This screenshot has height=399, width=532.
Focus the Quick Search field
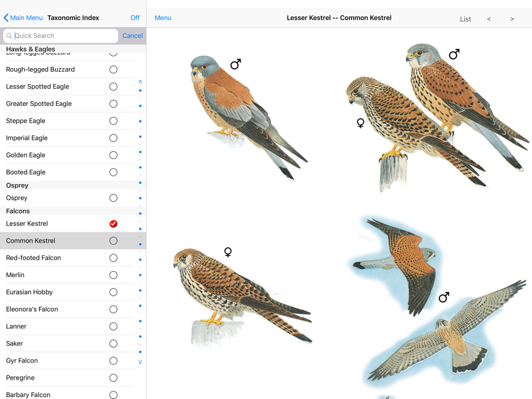[61, 36]
